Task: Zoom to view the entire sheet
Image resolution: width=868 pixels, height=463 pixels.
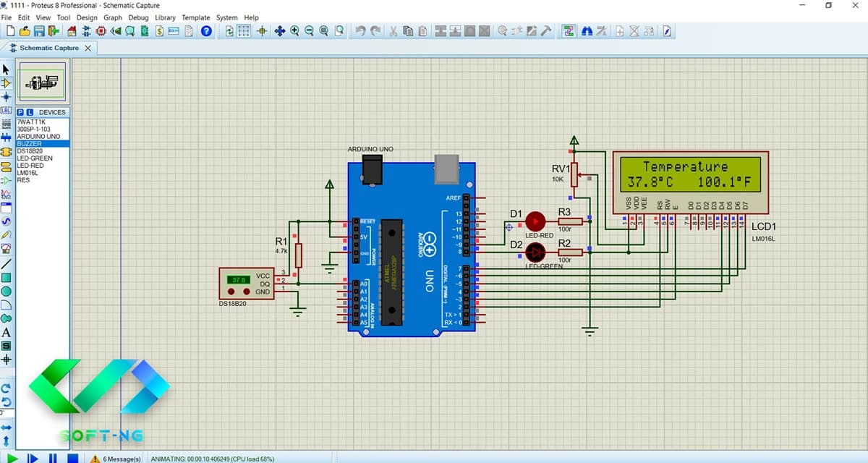Action: (x=323, y=31)
